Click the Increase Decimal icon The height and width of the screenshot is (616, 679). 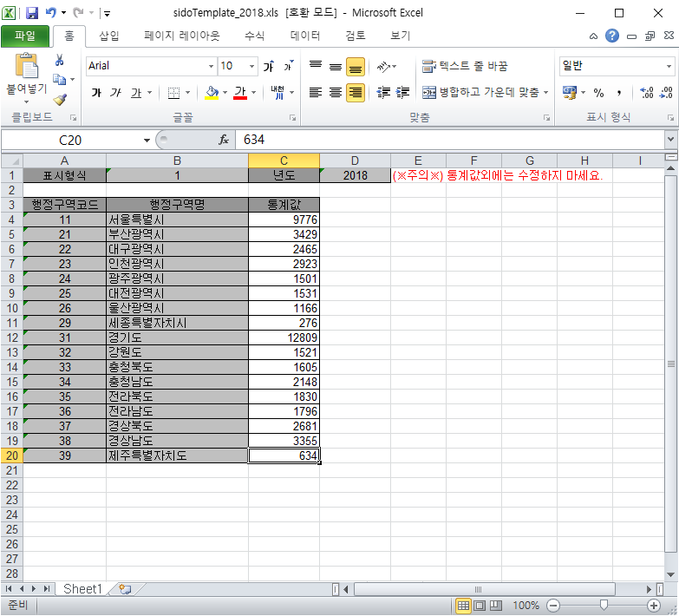click(x=646, y=93)
